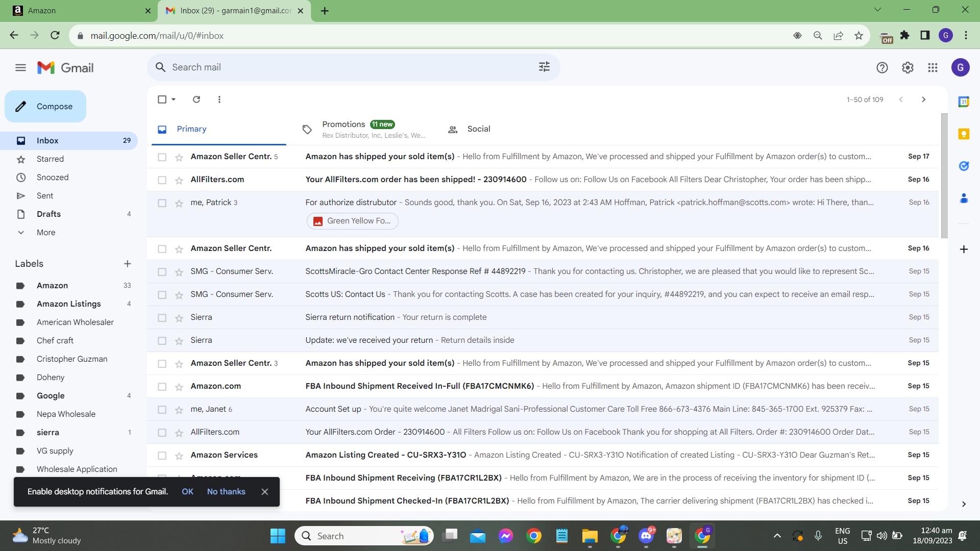Check the 'Account Set up' email checkbox

click(162, 410)
